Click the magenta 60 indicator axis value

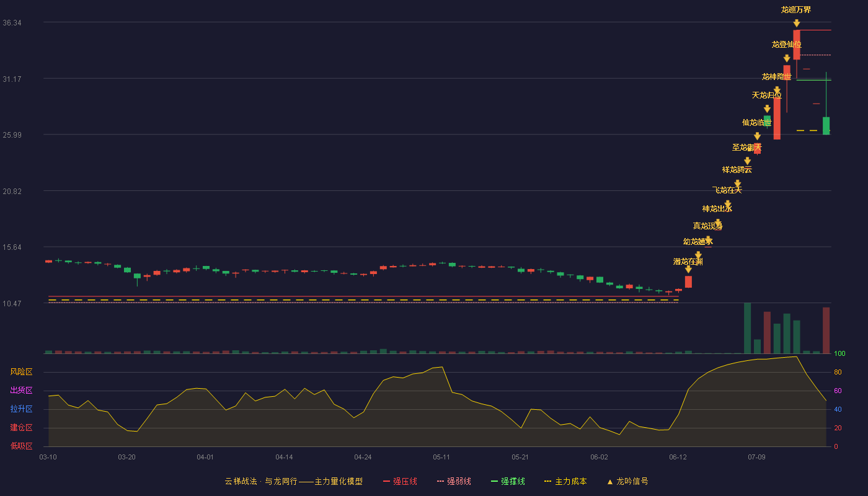coord(838,391)
